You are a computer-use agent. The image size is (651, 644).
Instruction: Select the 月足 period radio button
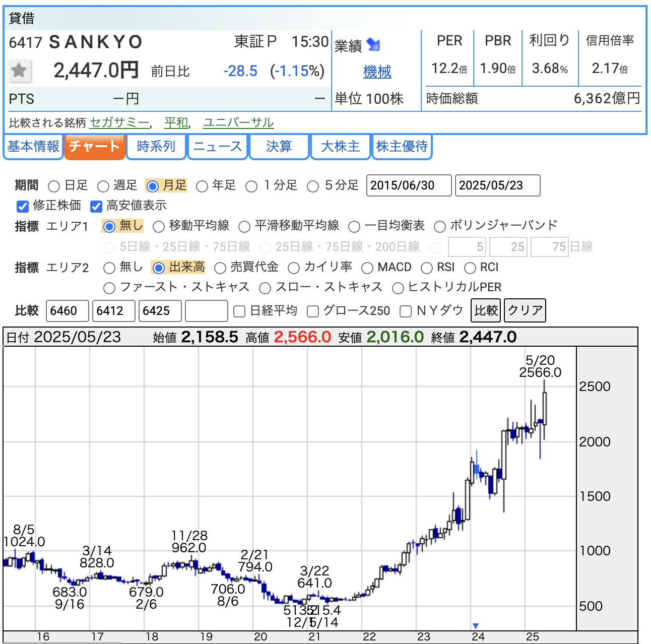click(x=152, y=186)
